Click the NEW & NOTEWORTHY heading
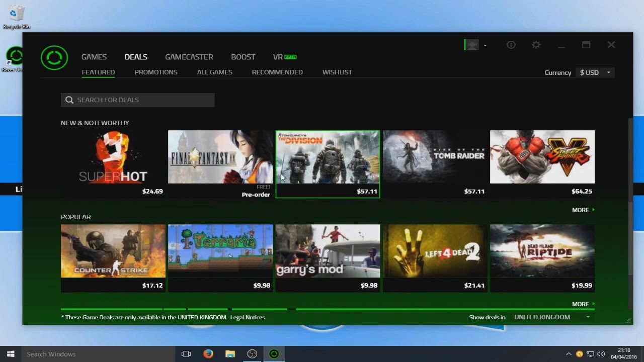 pos(95,123)
